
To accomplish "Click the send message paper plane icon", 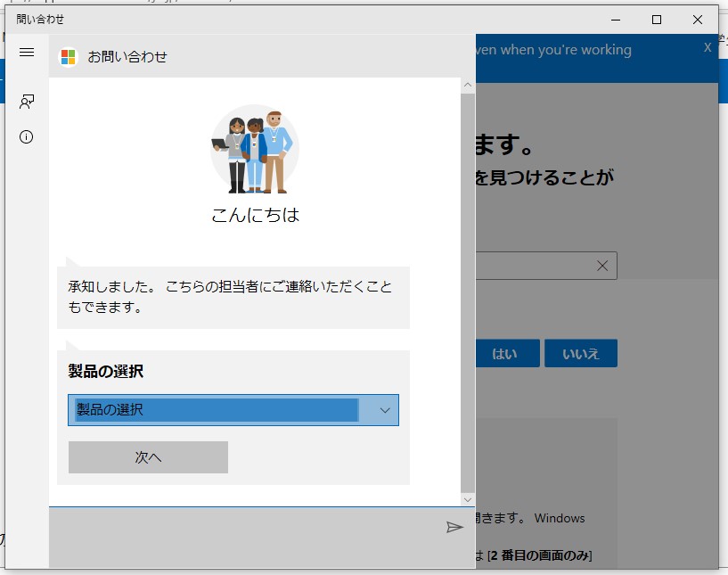I will (456, 526).
